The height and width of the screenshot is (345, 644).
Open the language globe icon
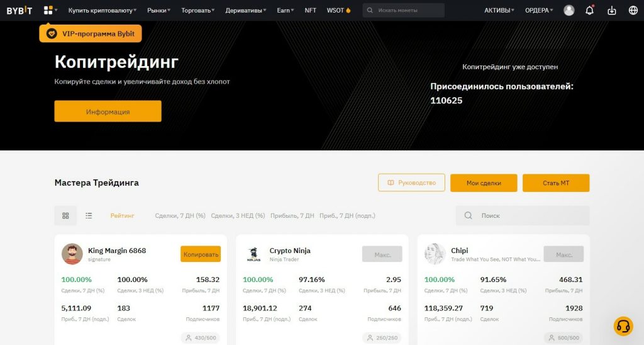pos(633,10)
